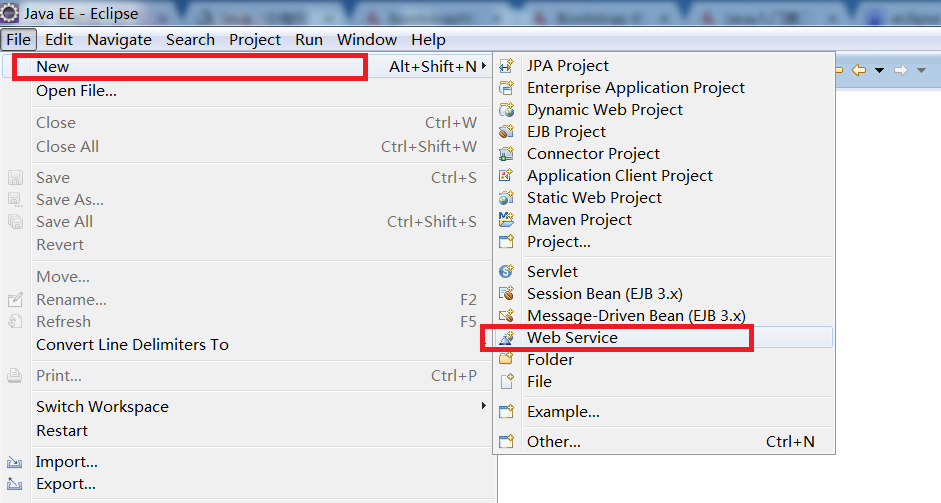Expand the New submenu arrow
This screenshot has height=503, width=941.
(484, 66)
